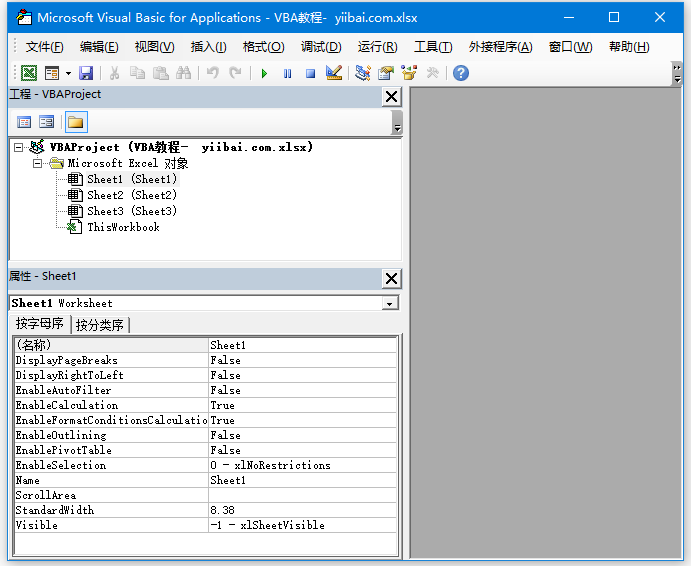Open the 插入(I) menu
The width and height of the screenshot is (691, 566).
click(208, 47)
